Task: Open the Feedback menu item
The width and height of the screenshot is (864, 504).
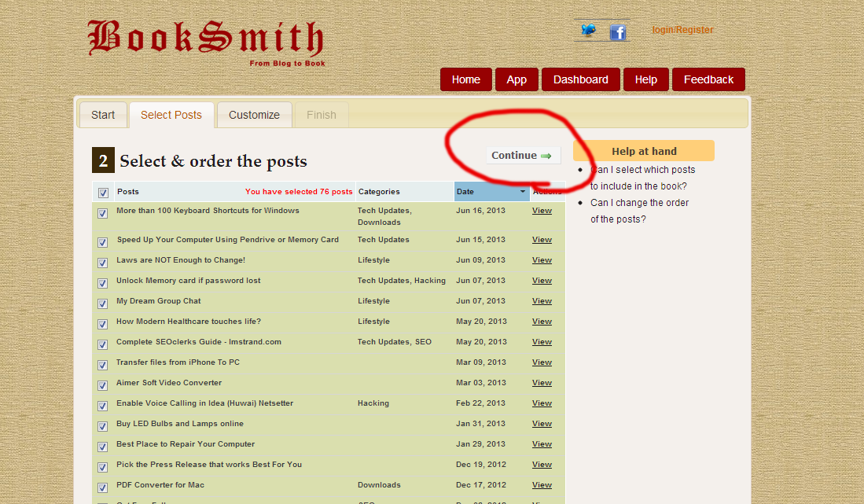Action: click(708, 79)
